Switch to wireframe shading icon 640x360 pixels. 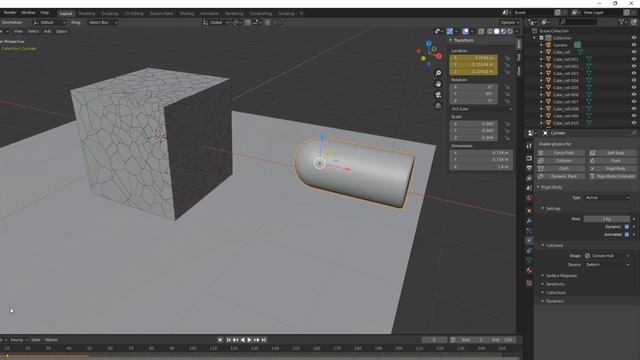click(490, 31)
